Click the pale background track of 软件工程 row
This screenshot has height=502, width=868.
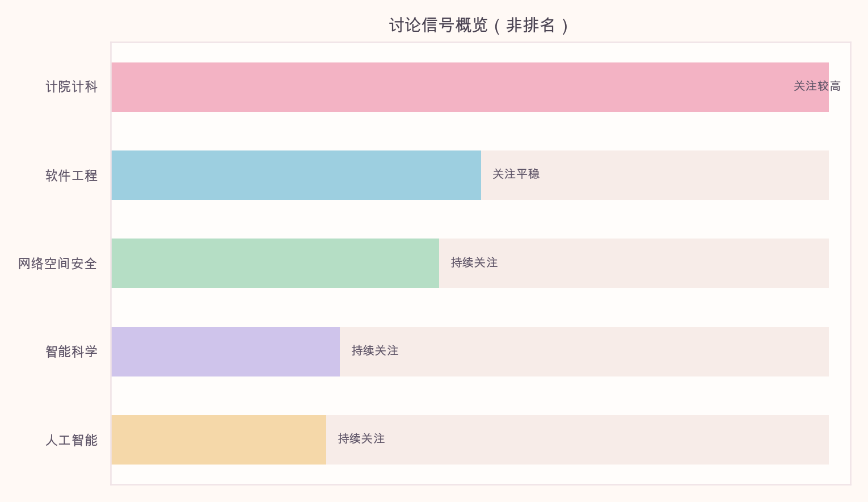click(681, 175)
